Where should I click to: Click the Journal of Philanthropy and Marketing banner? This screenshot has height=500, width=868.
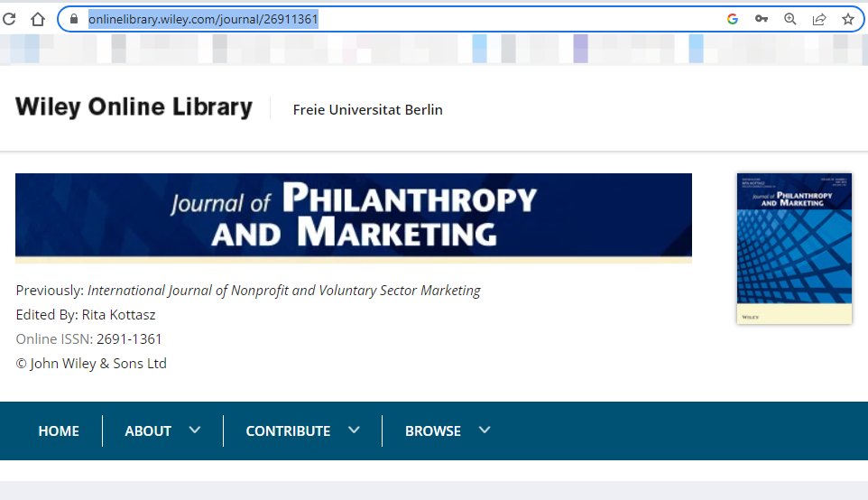pos(354,217)
